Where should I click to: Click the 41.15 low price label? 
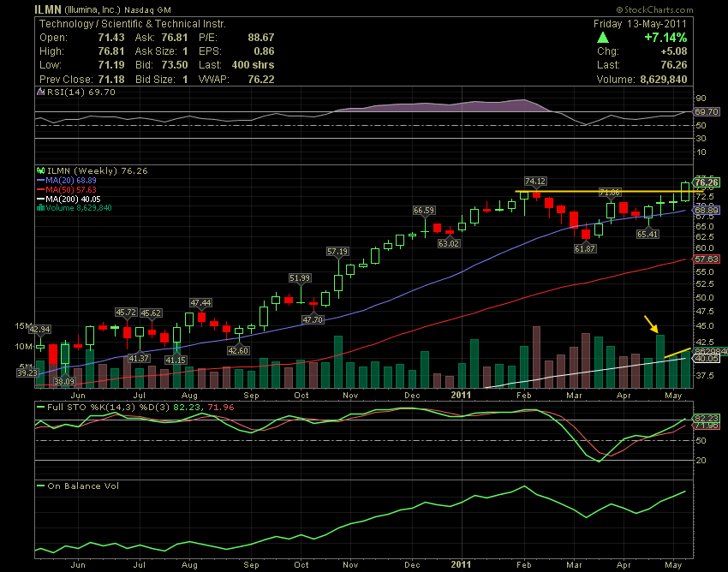pos(176,360)
